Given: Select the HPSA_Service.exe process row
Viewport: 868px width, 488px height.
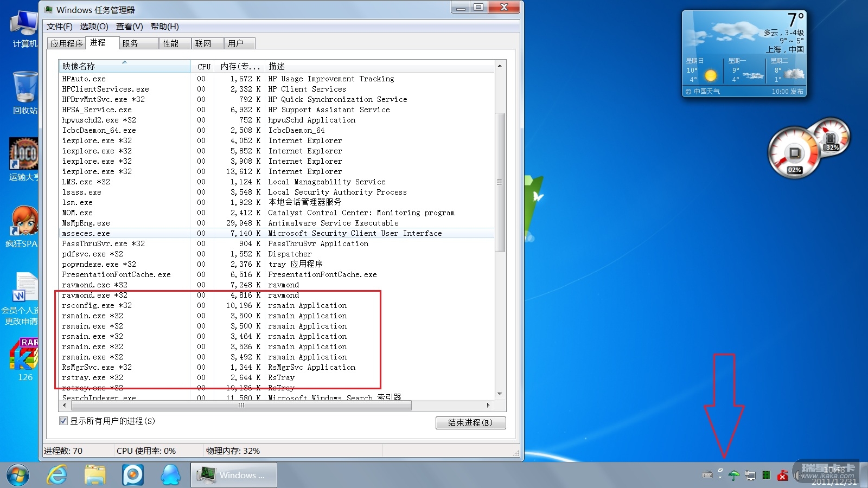Looking at the screenshot, I should 277,110.
